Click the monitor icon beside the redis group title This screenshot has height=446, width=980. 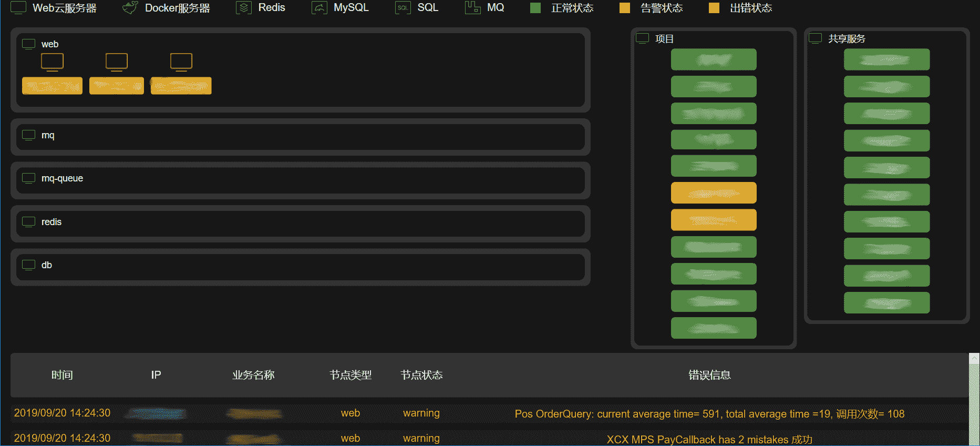click(x=29, y=222)
